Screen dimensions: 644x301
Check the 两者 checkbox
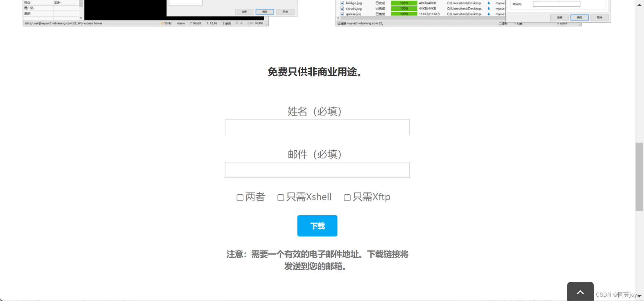point(240,198)
